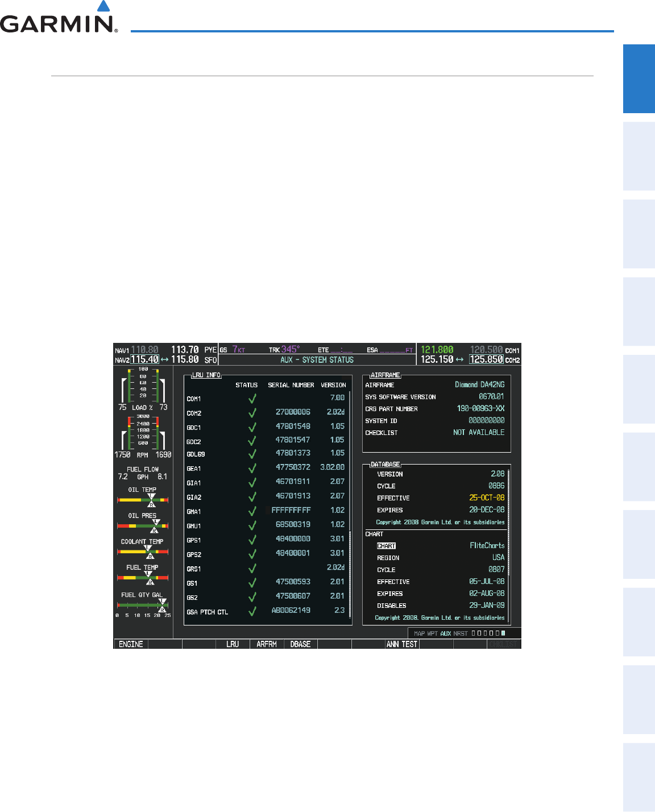Screen dimensions: 655x812
Task: Click the GDL69 status checkmark
Action: 252,454
